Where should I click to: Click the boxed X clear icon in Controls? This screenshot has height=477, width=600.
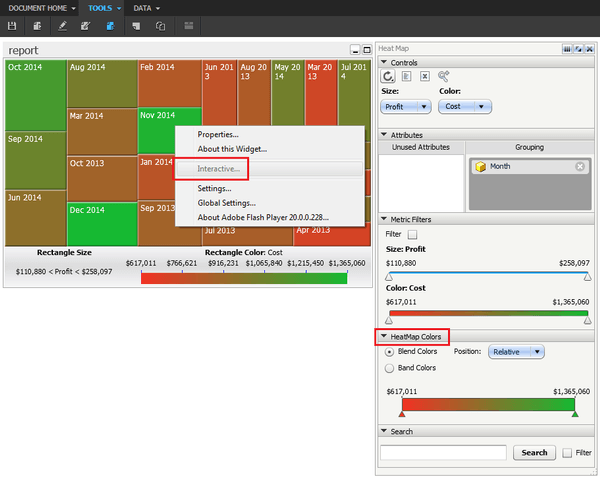click(x=425, y=77)
